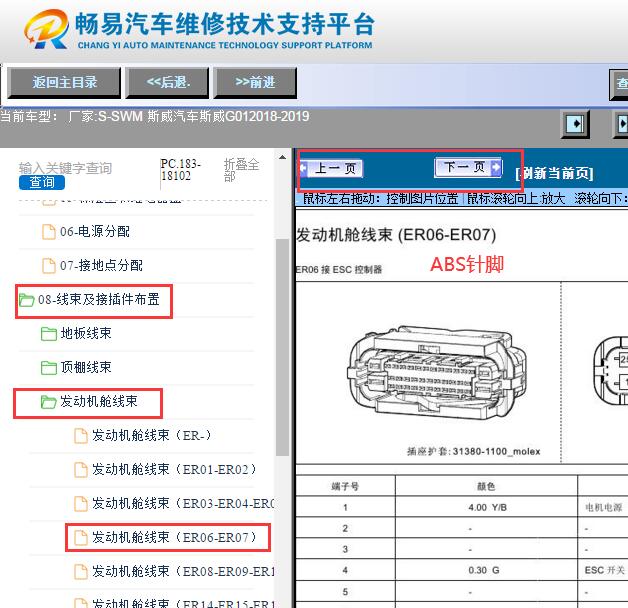Click the 电机电源 cell
This screenshot has width=628, height=608.
pos(604,507)
